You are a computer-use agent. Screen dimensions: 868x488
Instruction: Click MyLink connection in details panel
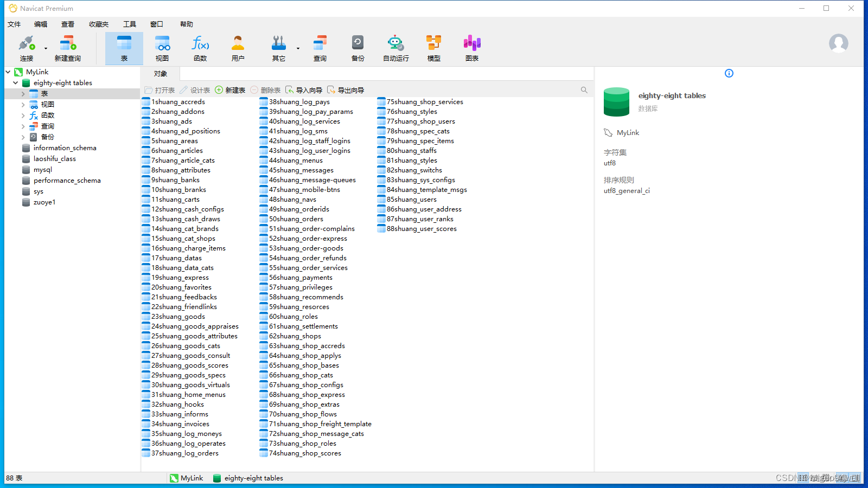(622, 132)
